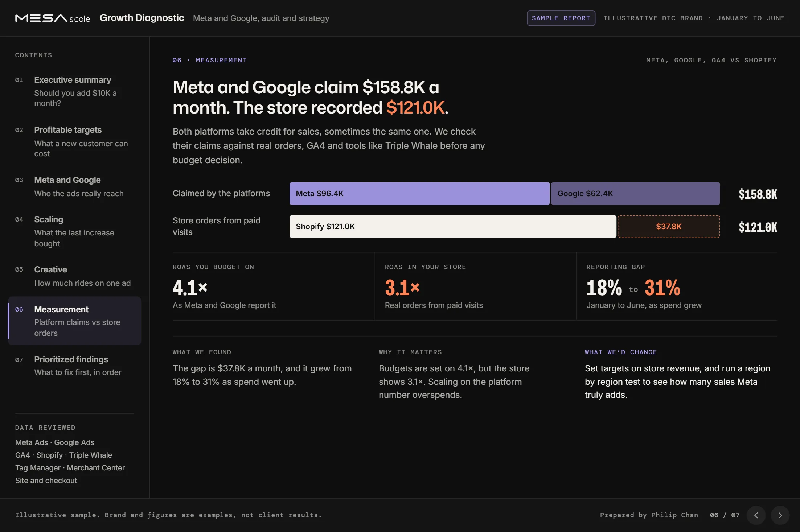This screenshot has width=800, height=532.
Task: Click the 18% reporting gap value
Action: pos(604,288)
